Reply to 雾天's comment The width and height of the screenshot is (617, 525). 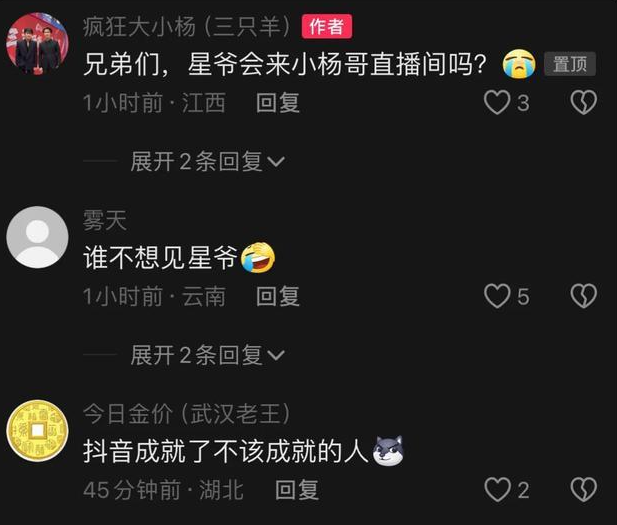pyautogui.click(x=278, y=296)
